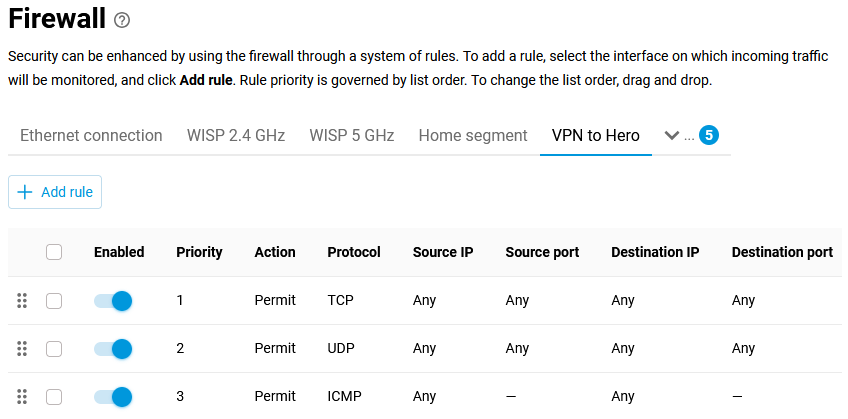Grab the drag handle of the UDP rule
The height and width of the screenshot is (419, 848).
22,348
